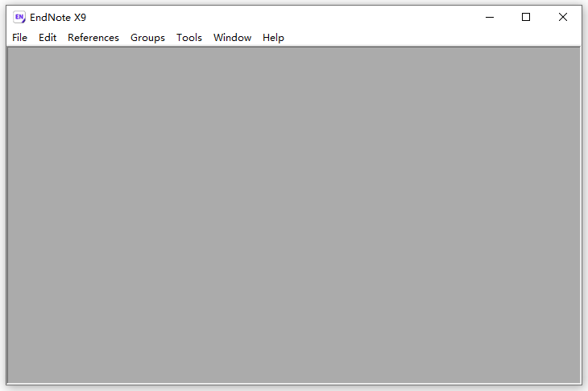
Task: Open the Tools menu
Action: [x=189, y=38]
